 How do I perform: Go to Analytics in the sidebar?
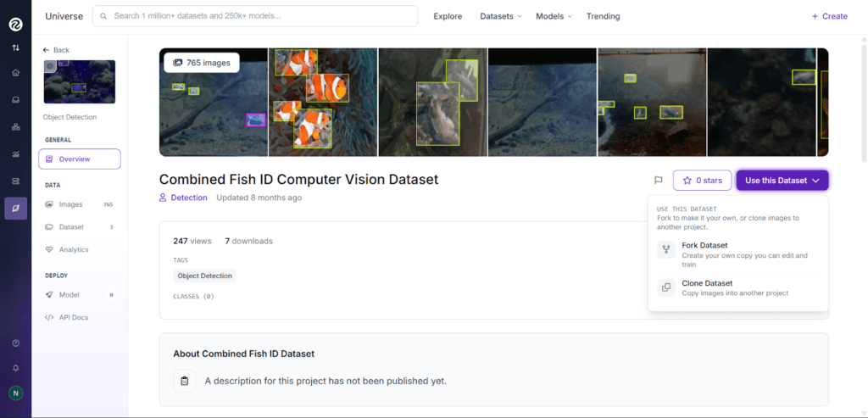(73, 249)
